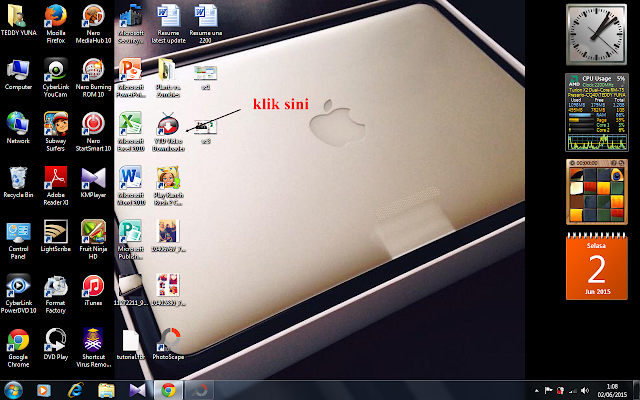Open Microsoft PowerPoint shortcut

131,78
